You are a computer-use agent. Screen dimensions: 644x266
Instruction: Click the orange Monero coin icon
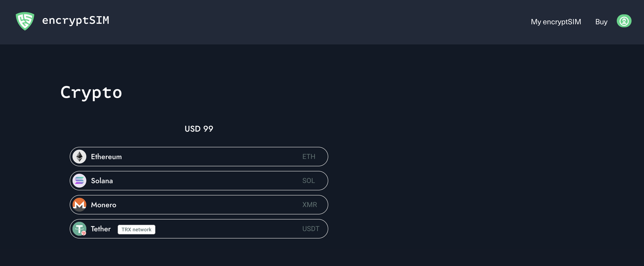pos(79,205)
